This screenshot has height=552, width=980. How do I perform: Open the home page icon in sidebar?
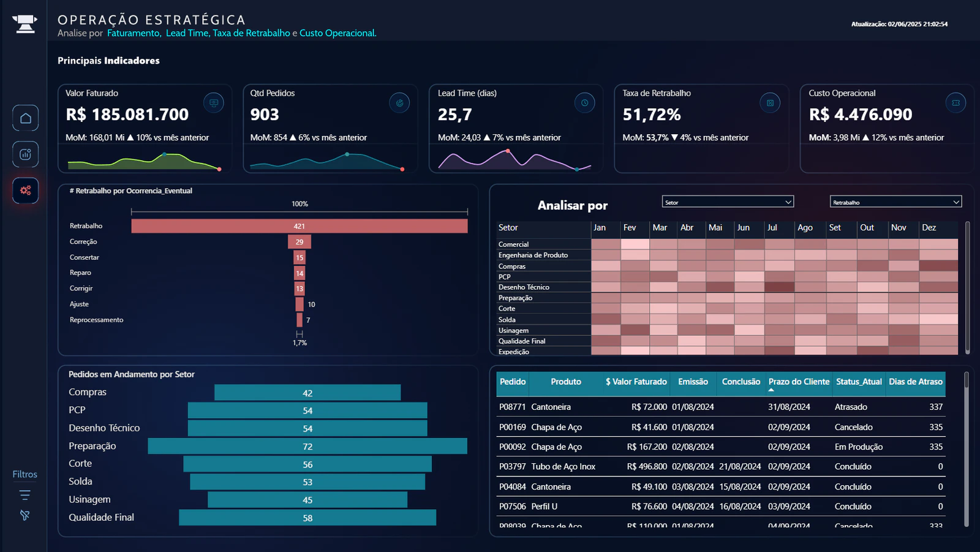[x=25, y=118]
